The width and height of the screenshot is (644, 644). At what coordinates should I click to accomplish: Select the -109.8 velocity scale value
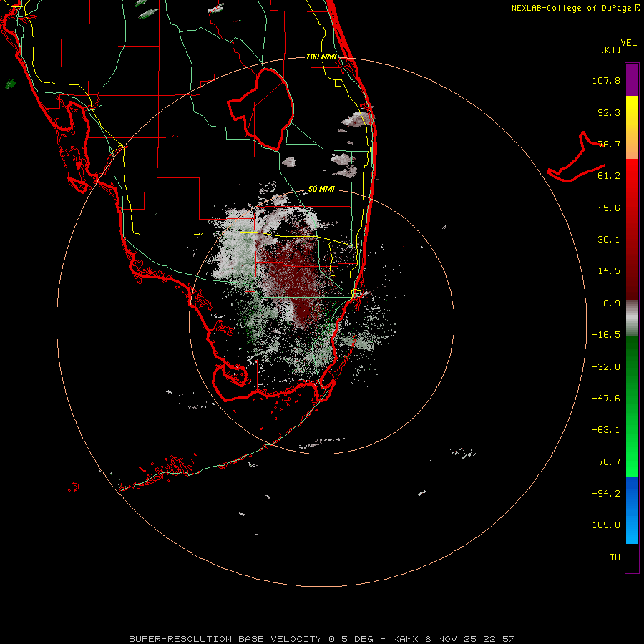603,525
